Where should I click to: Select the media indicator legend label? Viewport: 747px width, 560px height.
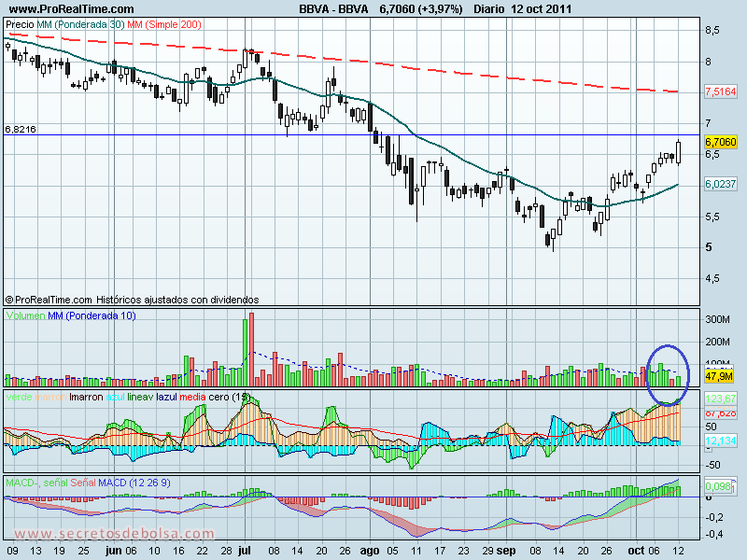[193, 397]
